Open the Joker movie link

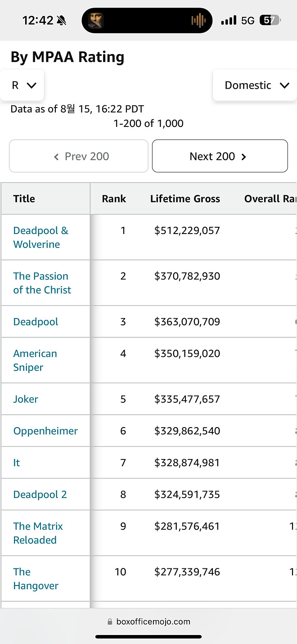[x=26, y=399]
